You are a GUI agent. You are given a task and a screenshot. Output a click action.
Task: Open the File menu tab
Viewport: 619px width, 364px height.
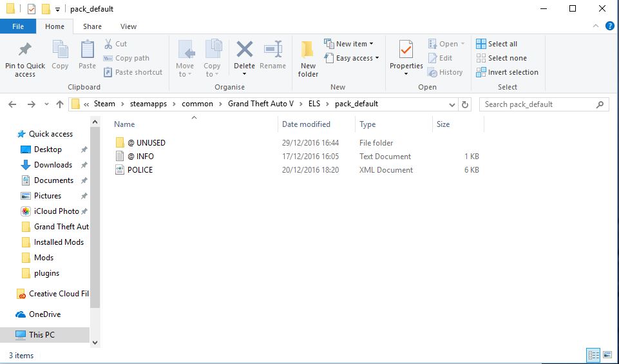[x=18, y=26]
